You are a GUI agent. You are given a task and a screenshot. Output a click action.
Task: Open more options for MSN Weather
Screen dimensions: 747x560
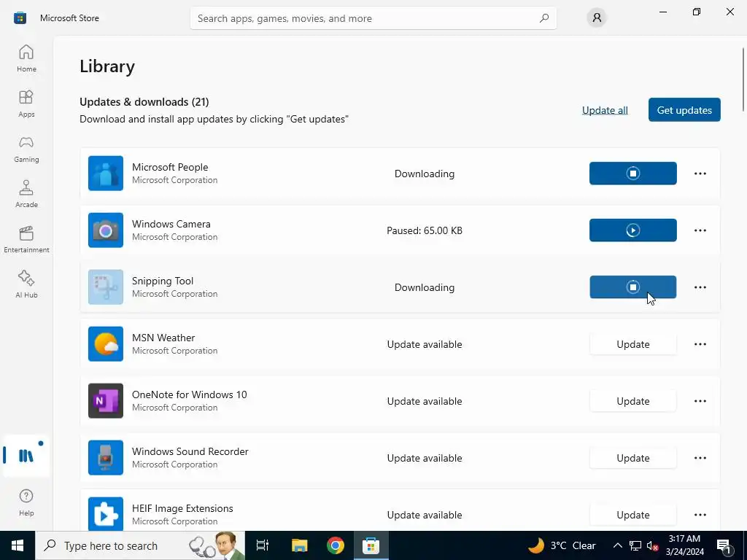pos(700,344)
